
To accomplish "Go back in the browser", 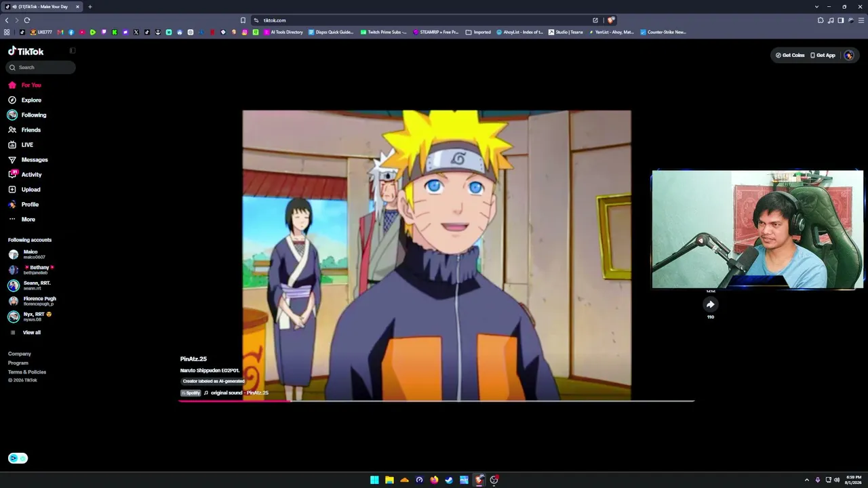I will pos(7,20).
